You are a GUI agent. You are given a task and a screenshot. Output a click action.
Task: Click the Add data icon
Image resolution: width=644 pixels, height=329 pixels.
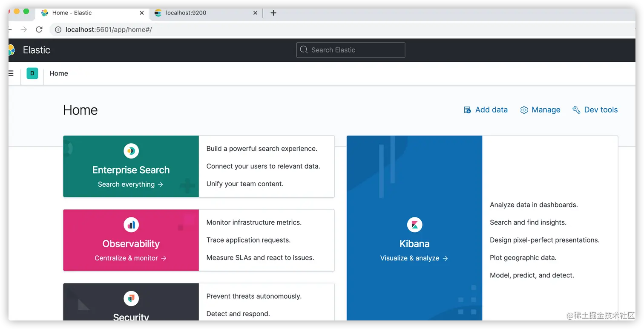pos(467,110)
